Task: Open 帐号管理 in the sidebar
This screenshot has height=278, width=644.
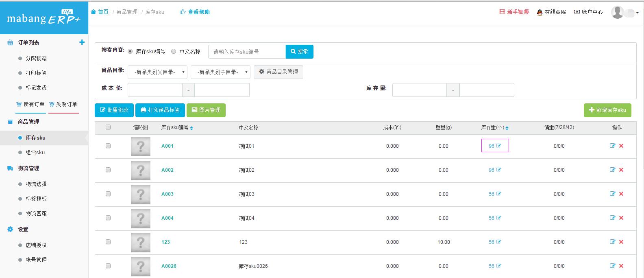Action: coord(36,260)
